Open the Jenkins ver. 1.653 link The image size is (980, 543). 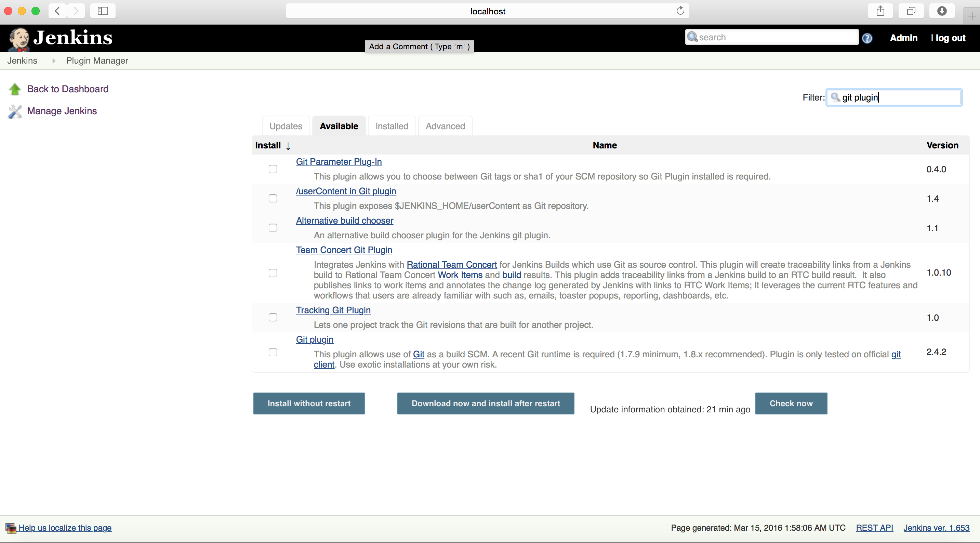tap(936, 528)
